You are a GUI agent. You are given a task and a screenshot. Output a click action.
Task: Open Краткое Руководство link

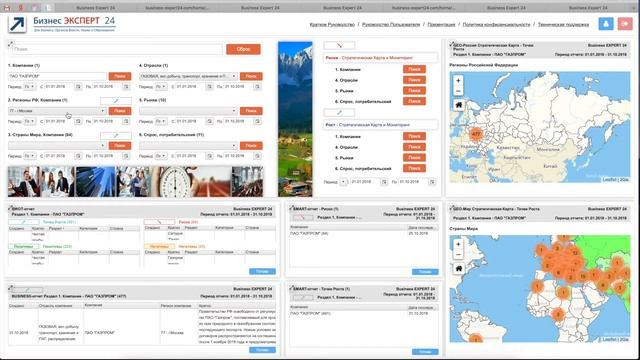click(x=332, y=24)
